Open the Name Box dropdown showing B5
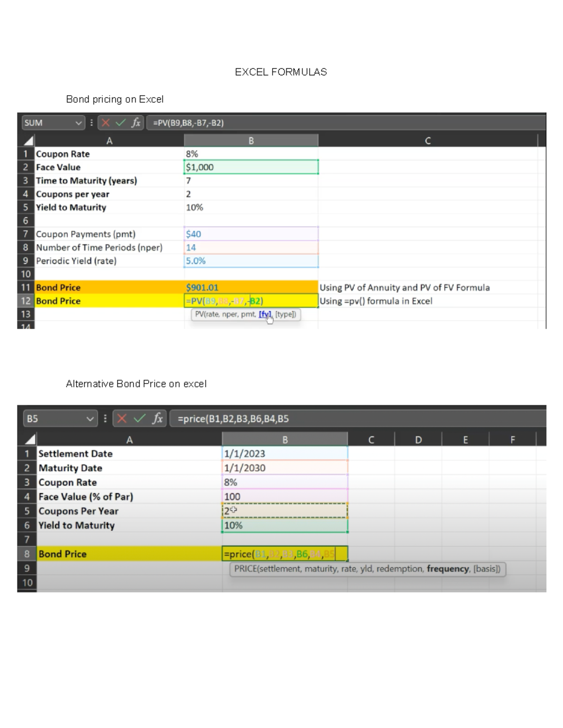Viewport: 563px width, 728px height. 90,419
